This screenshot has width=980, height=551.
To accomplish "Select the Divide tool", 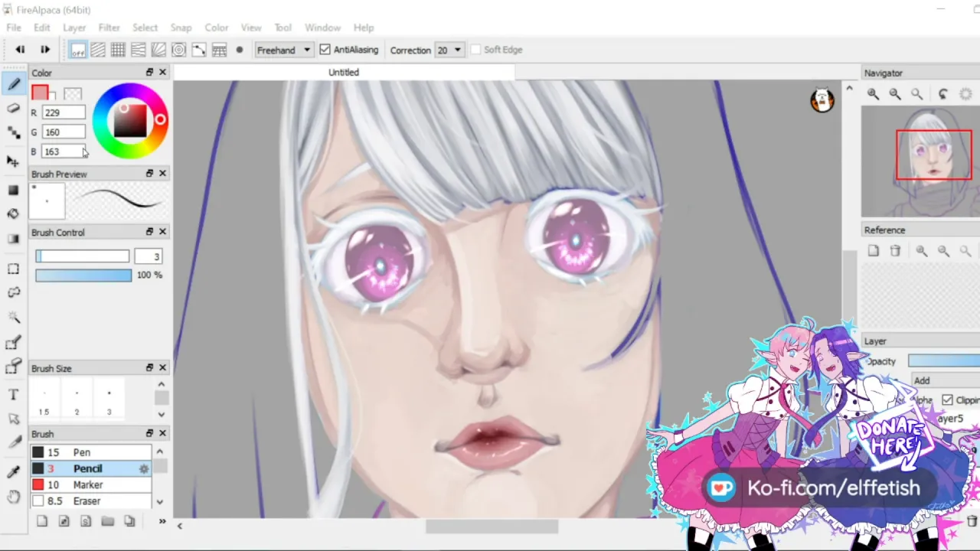I will pos(14,442).
